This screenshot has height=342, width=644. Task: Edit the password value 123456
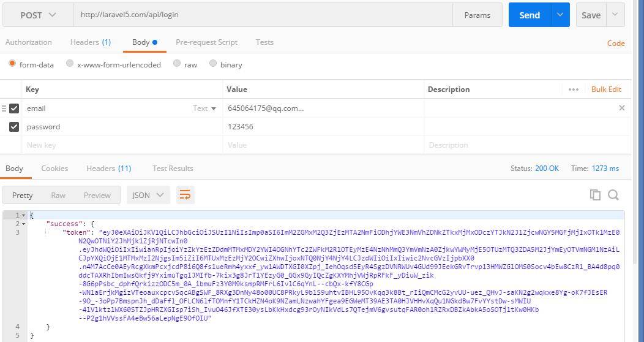click(x=323, y=127)
